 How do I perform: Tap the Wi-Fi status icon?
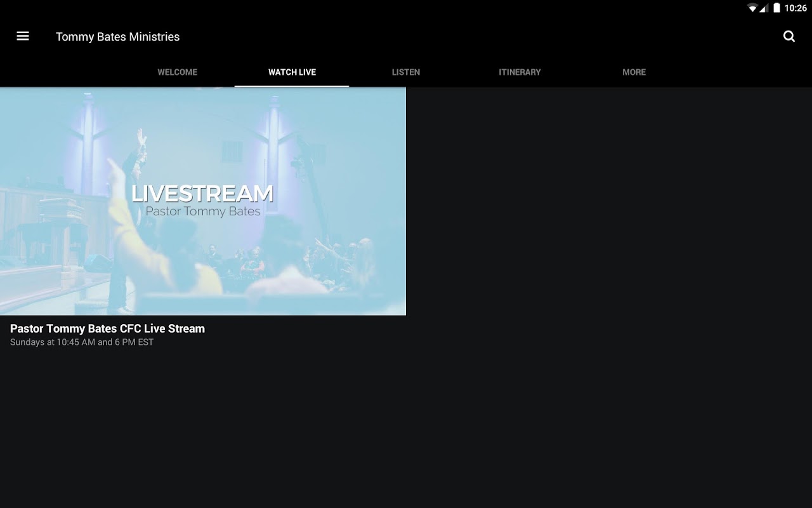tap(752, 8)
